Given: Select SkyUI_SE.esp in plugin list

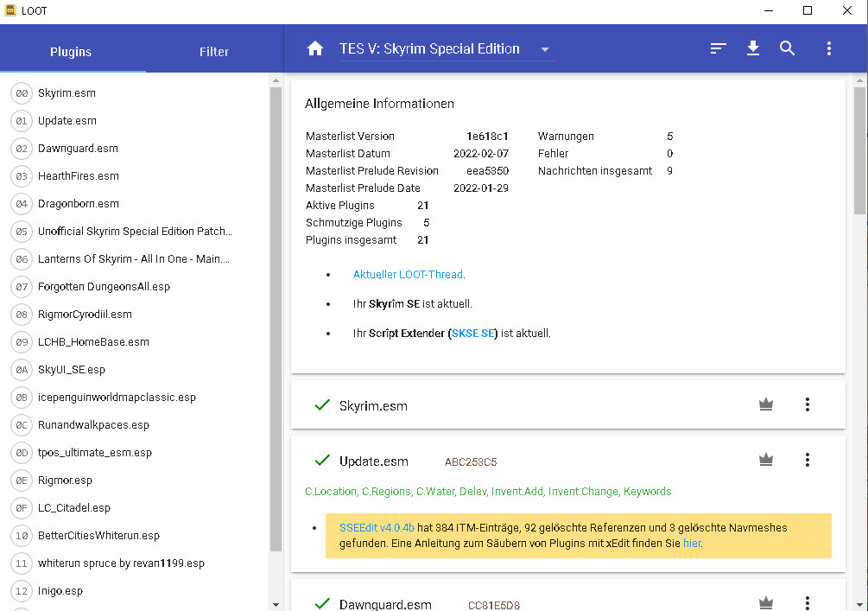Looking at the screenshot, I should point(72,370).
